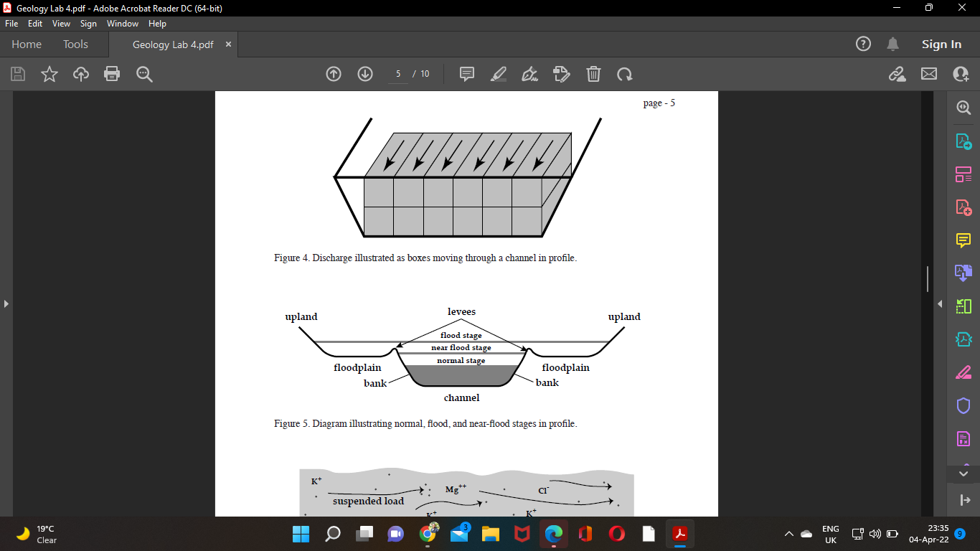Click the Sign In button
Image resolution: width=980 pixels, height=551 pixels.
[941, 44]
